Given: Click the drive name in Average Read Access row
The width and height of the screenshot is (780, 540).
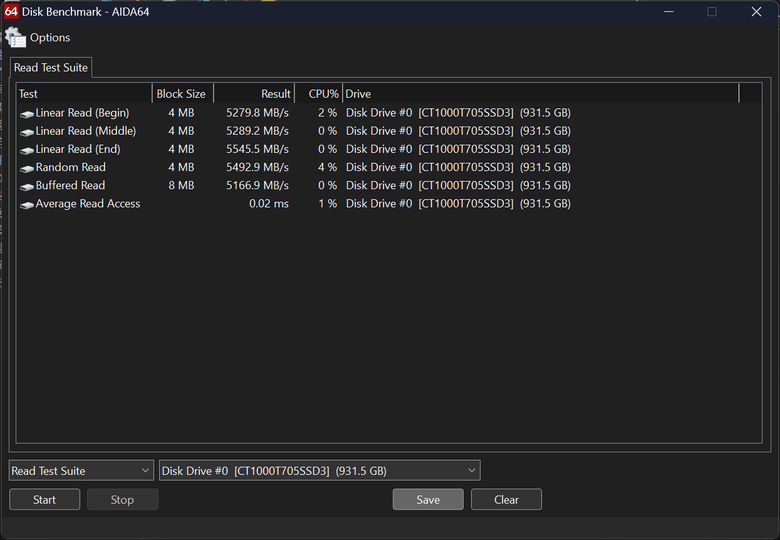Looking at the screenshot, I should (x=458, y=203).
